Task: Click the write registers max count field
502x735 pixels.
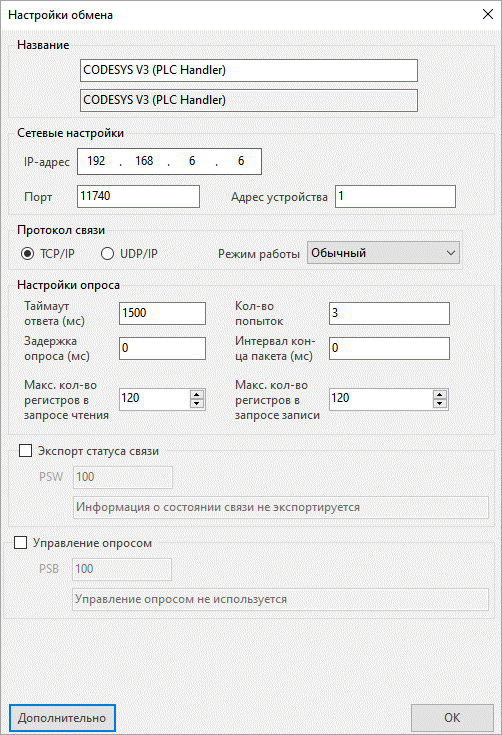Action: tap(381, 399)
